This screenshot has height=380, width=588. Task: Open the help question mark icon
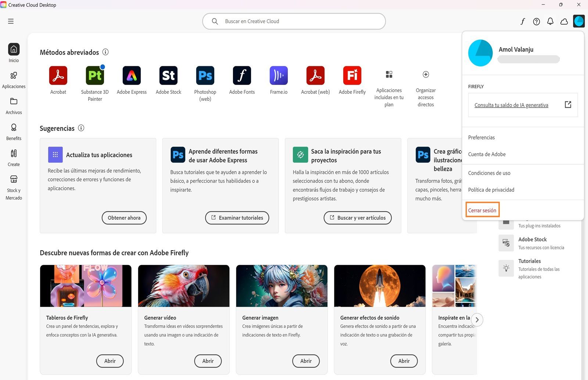pyautogui.click(x=537, y=21)
